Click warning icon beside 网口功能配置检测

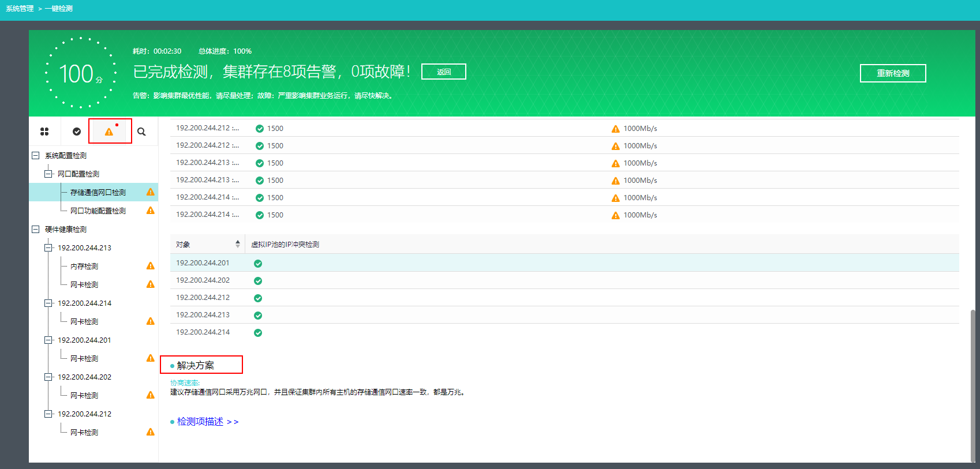click(151, 211)
